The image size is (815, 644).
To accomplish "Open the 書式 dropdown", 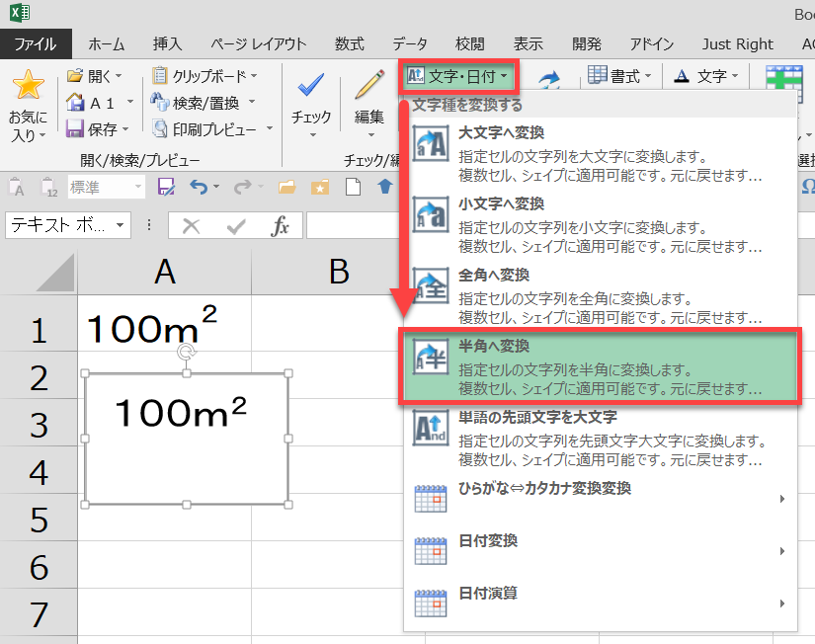I will pos(620,76).
